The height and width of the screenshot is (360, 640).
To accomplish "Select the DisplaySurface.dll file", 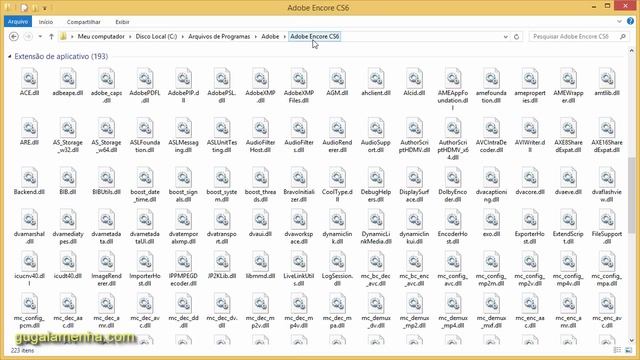I will pos(414,185).
